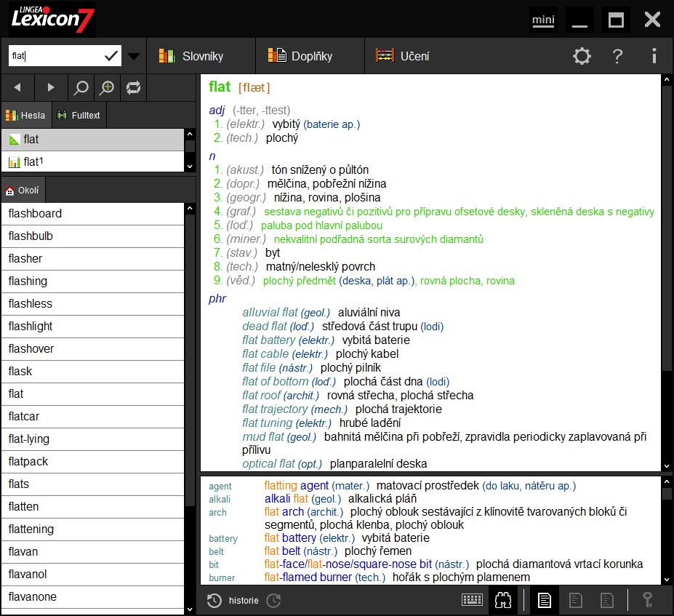Click 'burner' keyword in lower panel

pos(222,577)
